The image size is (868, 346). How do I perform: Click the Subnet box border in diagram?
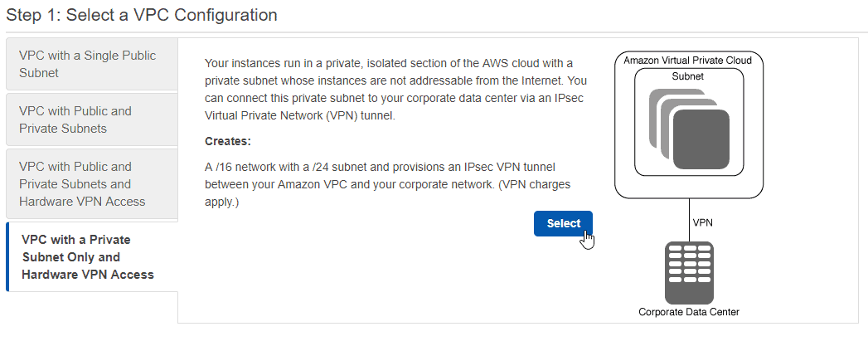coord(689,122)
